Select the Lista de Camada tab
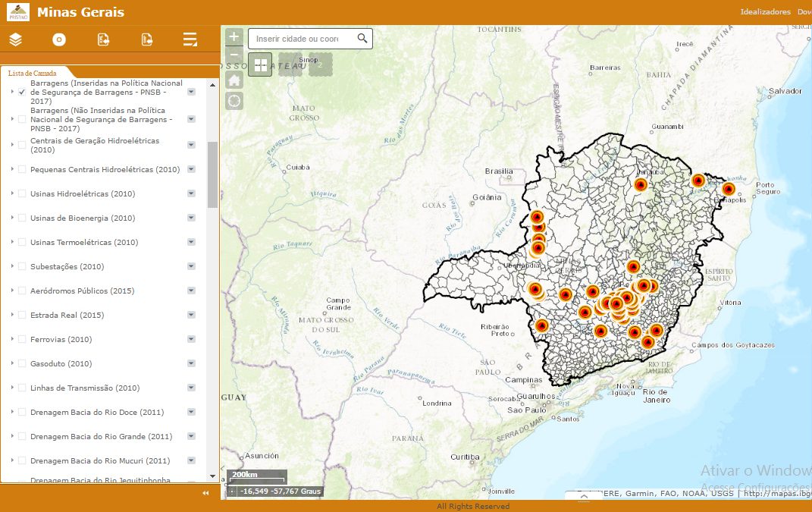This screenshot has height=512, width=812. [x=33, y=73]
